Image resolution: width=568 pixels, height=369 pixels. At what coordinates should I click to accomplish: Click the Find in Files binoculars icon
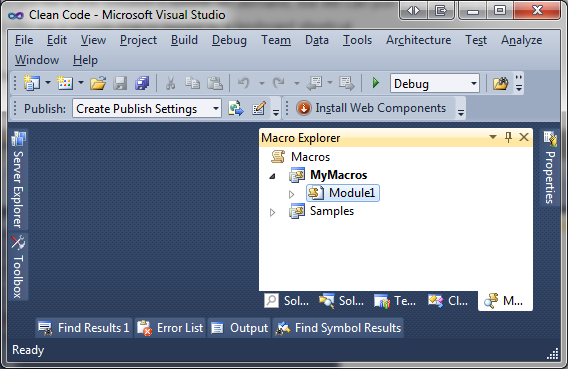501,84
